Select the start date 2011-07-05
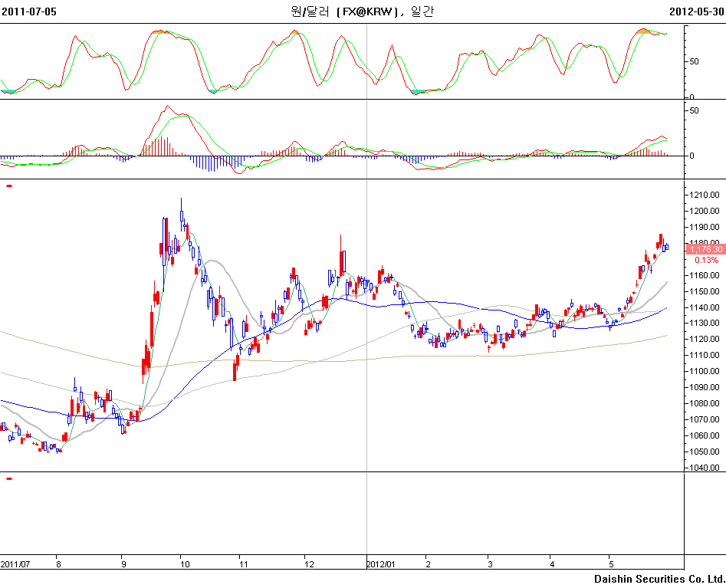This screenshot has height=588, width=726. (28, 12)
